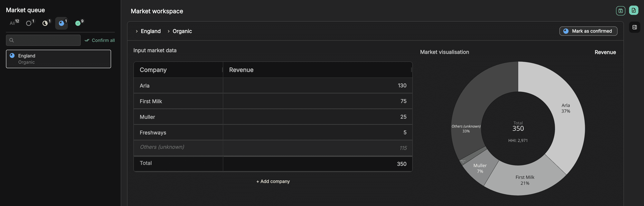Add a new company row

pos(273,181)
